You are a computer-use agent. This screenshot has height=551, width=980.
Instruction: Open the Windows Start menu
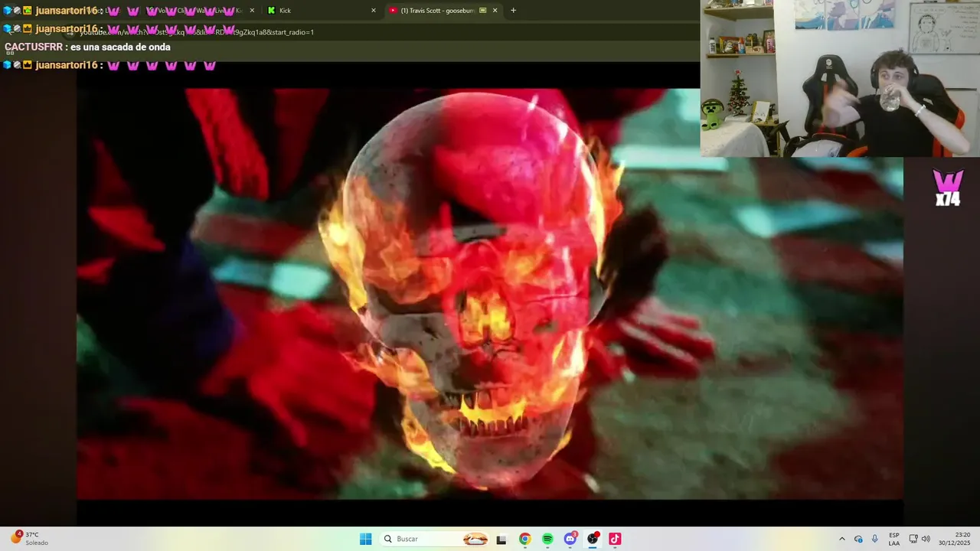point(366,539)
